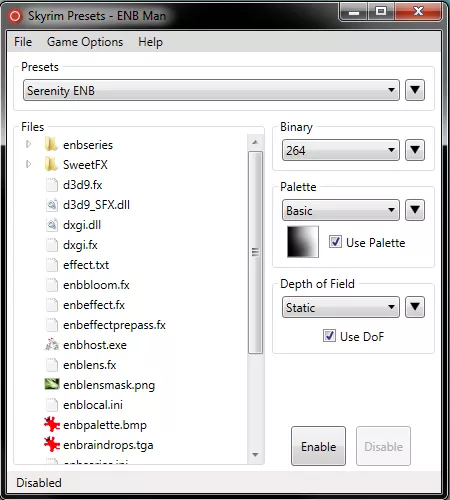The width and height of the screenshot is (450, 500).
Task: Select the enblocal.ini file name
Action: coord(93,405)
